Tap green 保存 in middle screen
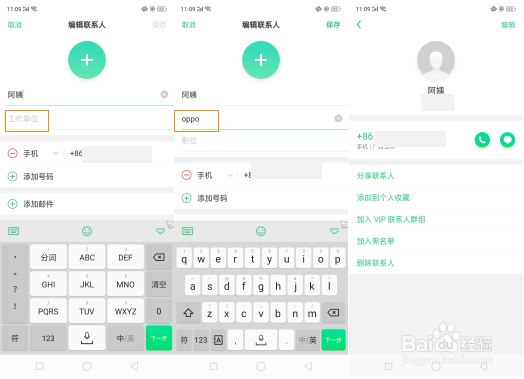Viewport: 524px width, 379px height. pos(333,25)
